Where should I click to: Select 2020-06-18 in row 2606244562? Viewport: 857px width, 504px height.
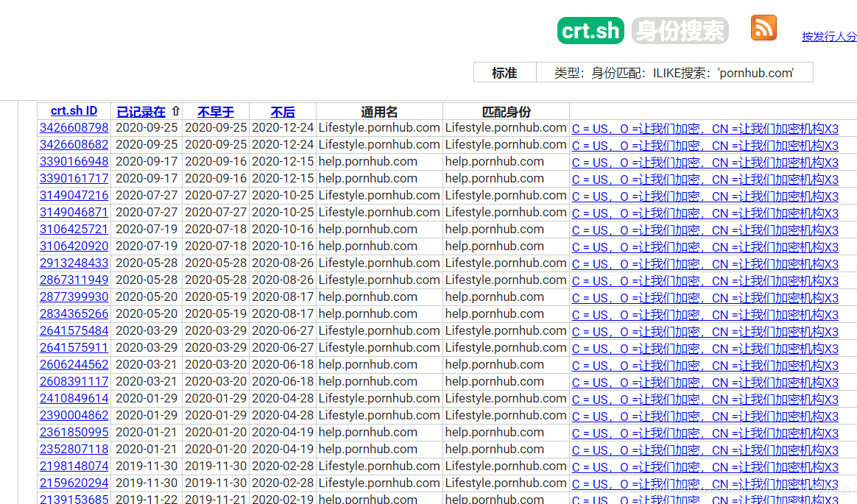coord(283,365)
